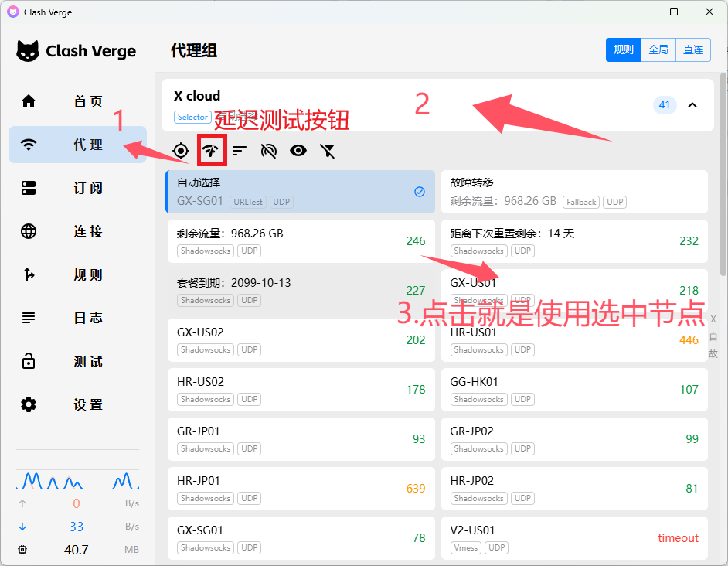The height and width of the screenshot is (566, 728).
Task: Choose the GR-JP01 proxy node
Action: (301, 439)
